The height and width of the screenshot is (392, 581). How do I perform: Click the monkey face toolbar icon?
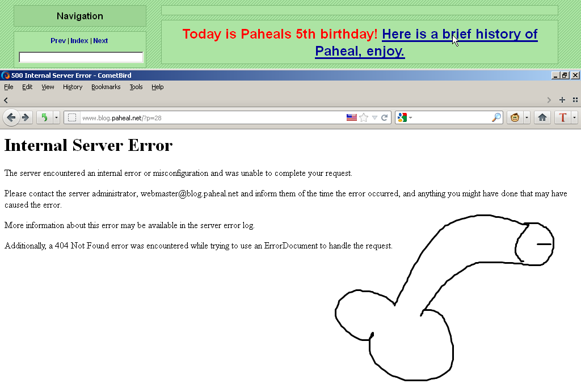tap(515, 117)
